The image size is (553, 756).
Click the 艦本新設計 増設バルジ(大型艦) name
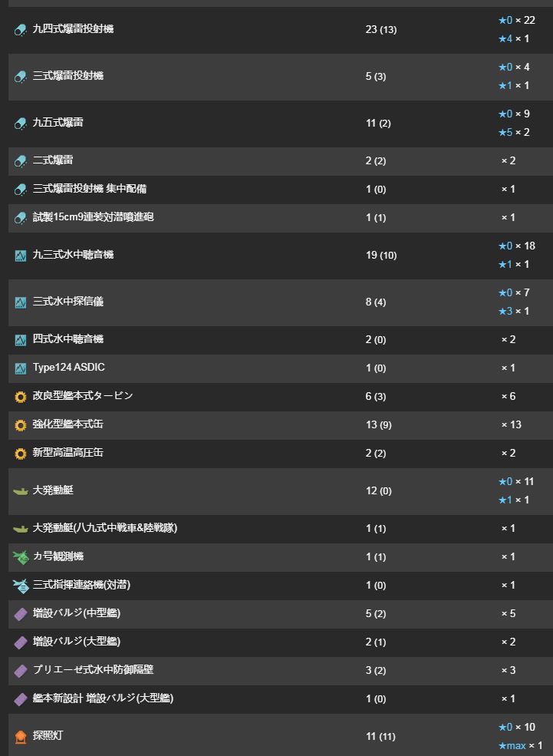pyautogui.click(x=103, y=698)
